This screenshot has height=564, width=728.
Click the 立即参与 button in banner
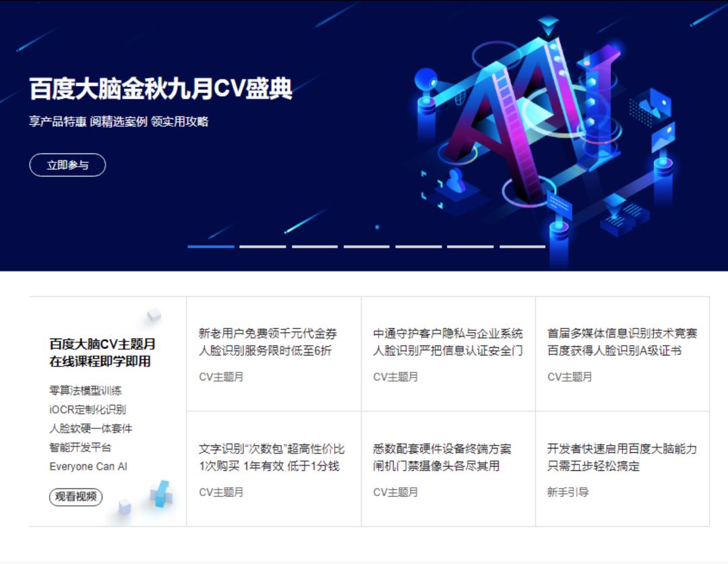(x=68, y=165)
